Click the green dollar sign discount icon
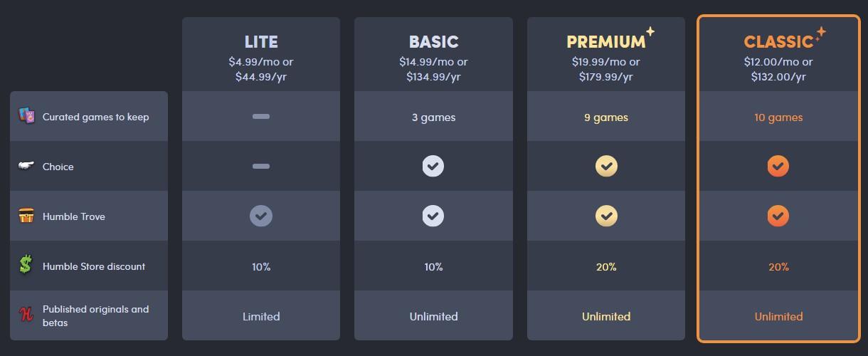 [x=26, y=266]
